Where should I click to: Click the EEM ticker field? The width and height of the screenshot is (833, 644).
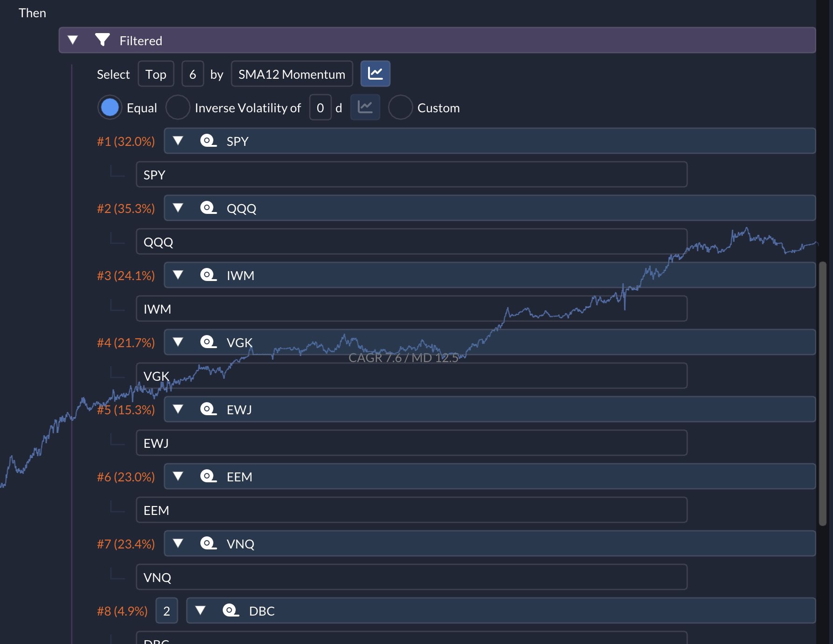tap(412, 510)
